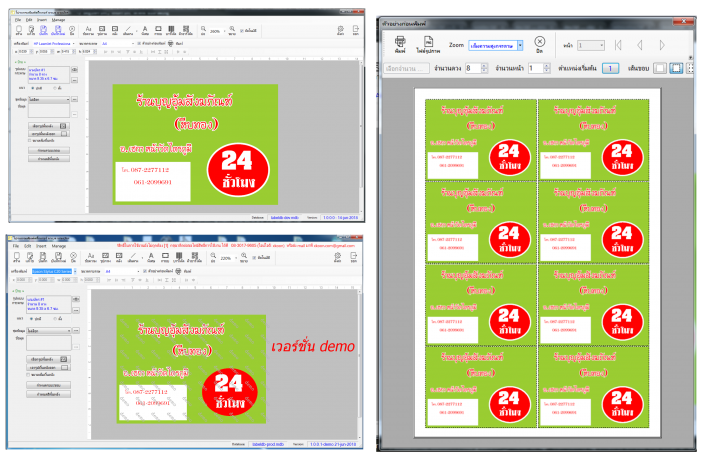
Task: Open settings gear icon in top window
Action: tap(341, 30)
